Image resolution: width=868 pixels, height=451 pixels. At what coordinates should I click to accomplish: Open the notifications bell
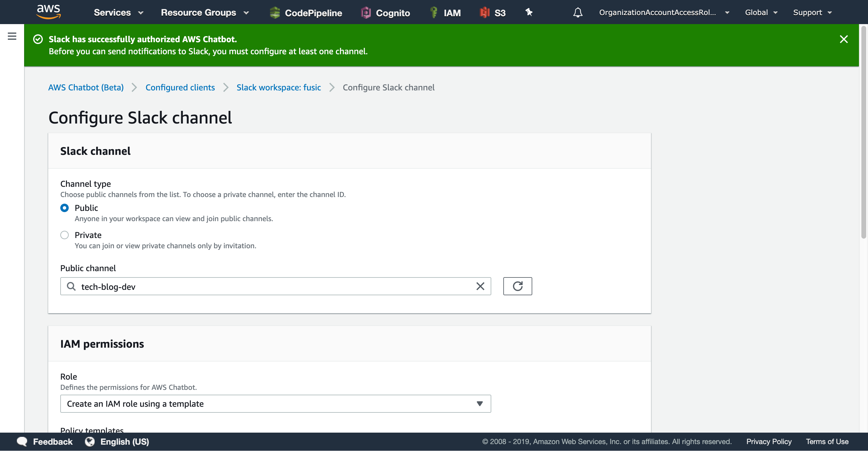577,12
